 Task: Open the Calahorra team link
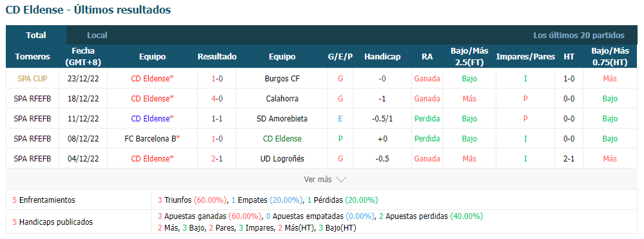(x=282, y=99)
